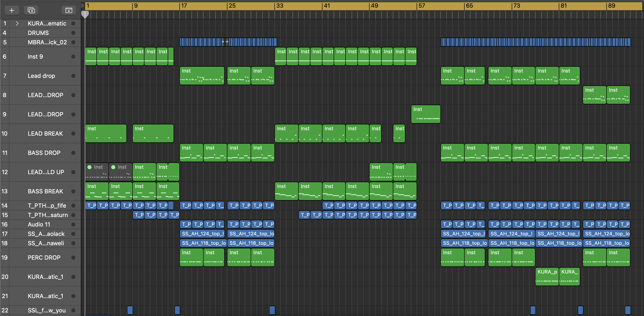Select the Inst region on track 9 LEAD...DROP
644x316 pixels.
click(x=426, y=114)
